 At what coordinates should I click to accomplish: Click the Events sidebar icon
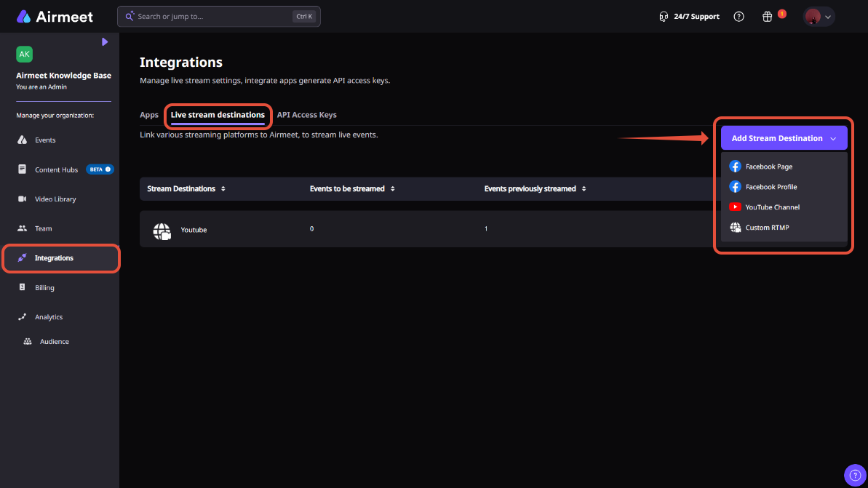[x=22, y=140]
